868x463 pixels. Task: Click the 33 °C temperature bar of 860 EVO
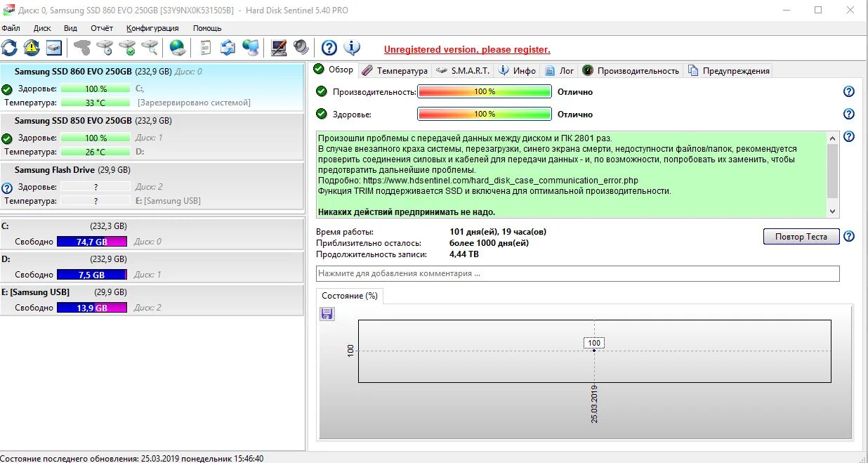click(x=96, y=103)
